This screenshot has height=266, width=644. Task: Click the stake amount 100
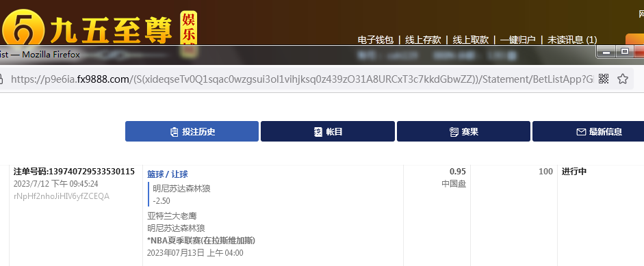tap(546, 172)
